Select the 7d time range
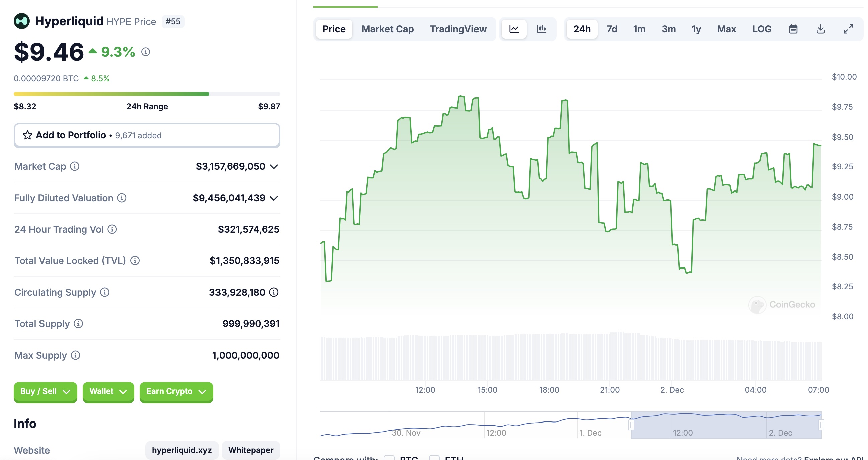This screenshot has width=868, height=460. [x=612, y=29]
